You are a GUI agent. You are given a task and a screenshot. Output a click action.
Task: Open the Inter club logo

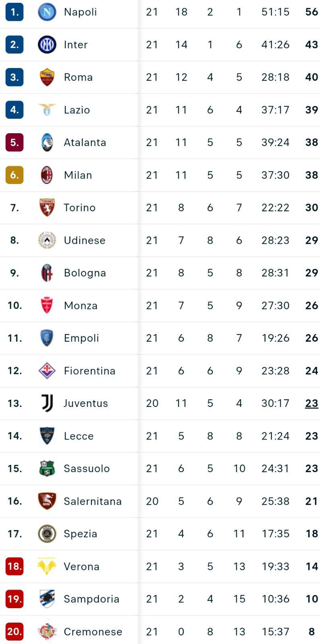pyautogui.click(x=47, y=45)
